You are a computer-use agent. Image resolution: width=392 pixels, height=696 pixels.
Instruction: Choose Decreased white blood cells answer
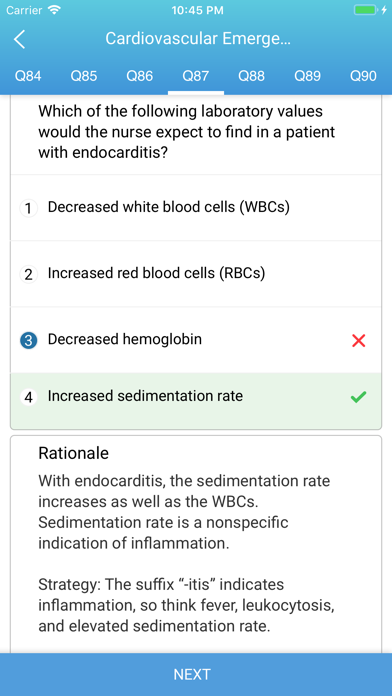pyautogui.click(x=196, y=208)
